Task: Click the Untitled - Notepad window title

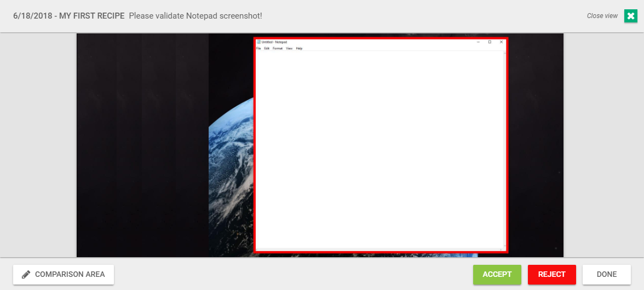Action: click(274, 42)
